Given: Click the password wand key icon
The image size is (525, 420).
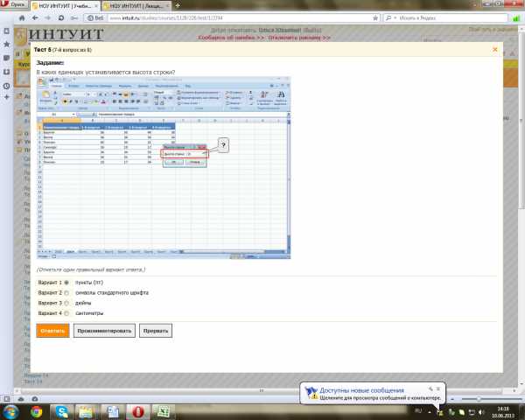Looking at the screenshot, I should 74,18.
